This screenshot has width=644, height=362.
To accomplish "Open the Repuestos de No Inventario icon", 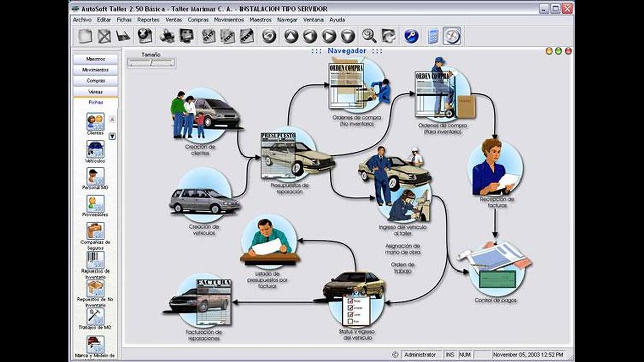I will point(95,288).
